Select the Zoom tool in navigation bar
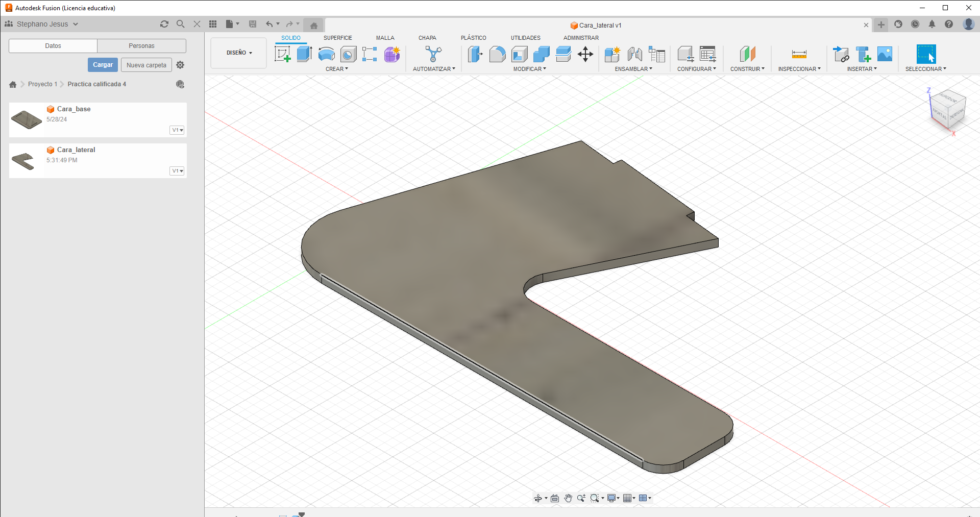Image resolution: width=980 pixels, height=517 pixels. tap(581, 498)
